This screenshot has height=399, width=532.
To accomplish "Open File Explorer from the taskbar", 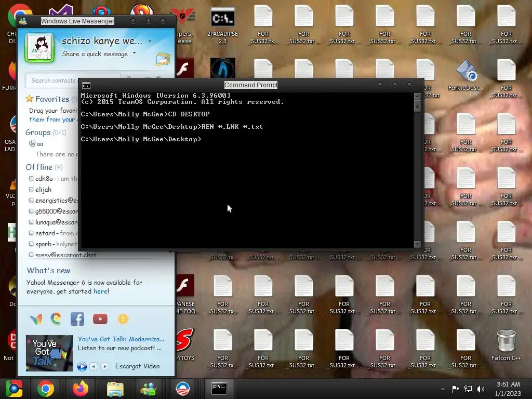I will [x=115, y=389].
